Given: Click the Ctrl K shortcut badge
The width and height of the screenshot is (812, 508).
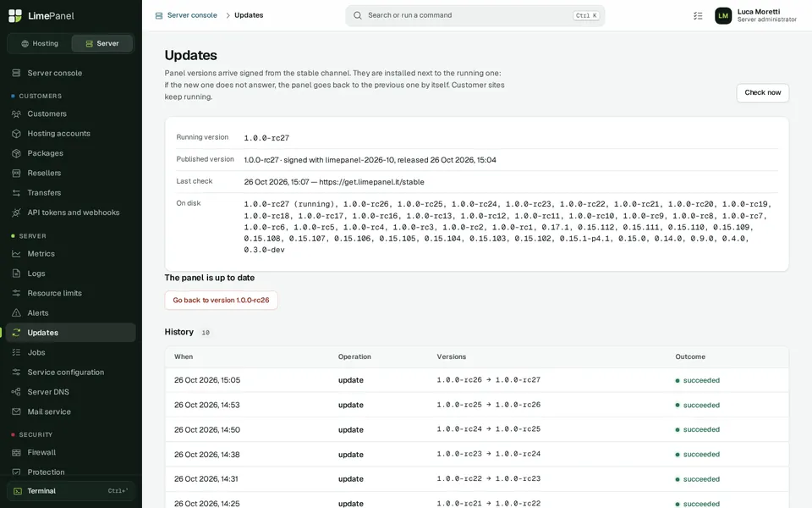Looking at the screenshot, I should [586, 15].
